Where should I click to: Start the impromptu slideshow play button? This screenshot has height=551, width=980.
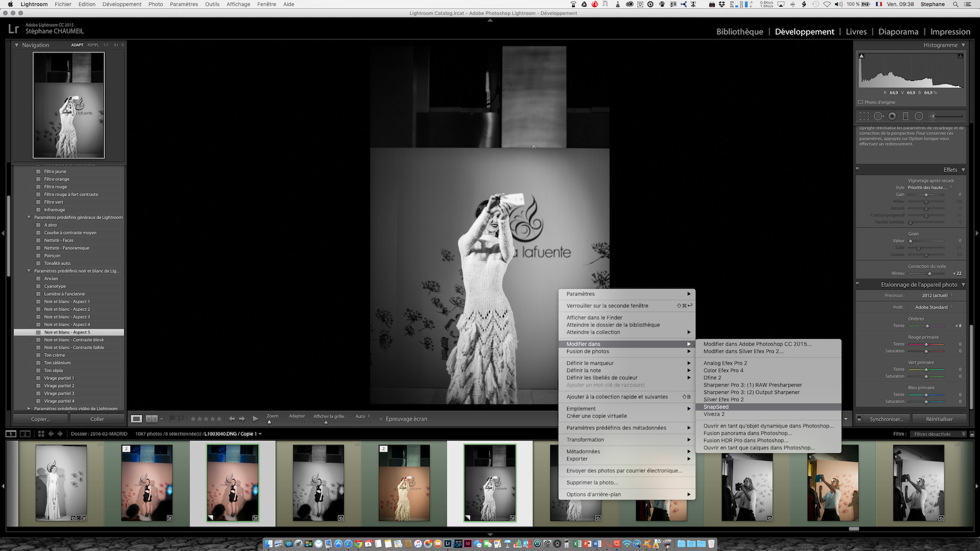tap(255, 419)
